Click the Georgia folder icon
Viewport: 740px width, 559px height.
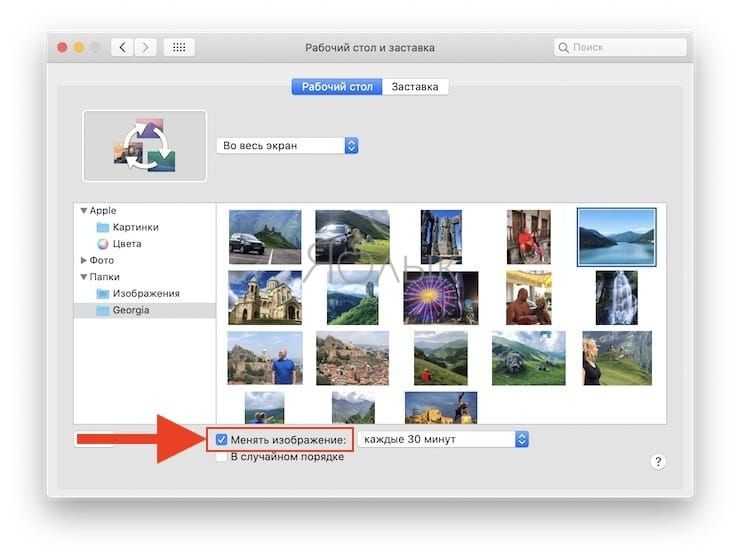coord(102,310)
